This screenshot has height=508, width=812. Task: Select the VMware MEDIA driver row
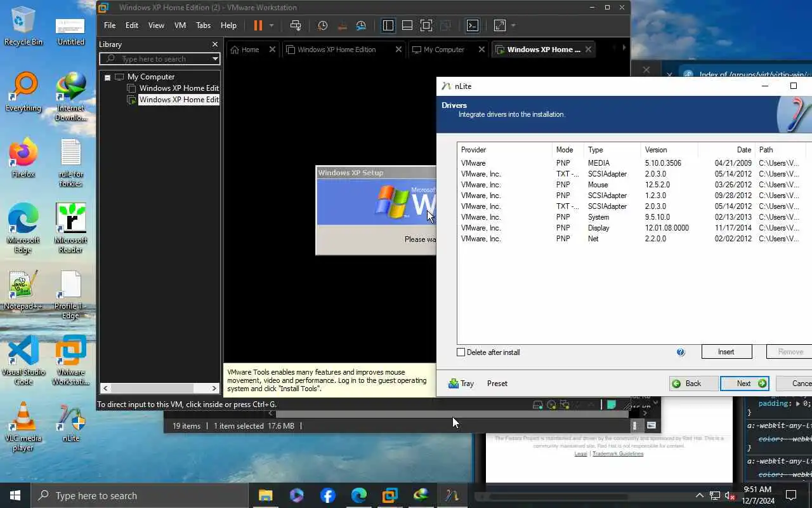(x=634, y=163)
